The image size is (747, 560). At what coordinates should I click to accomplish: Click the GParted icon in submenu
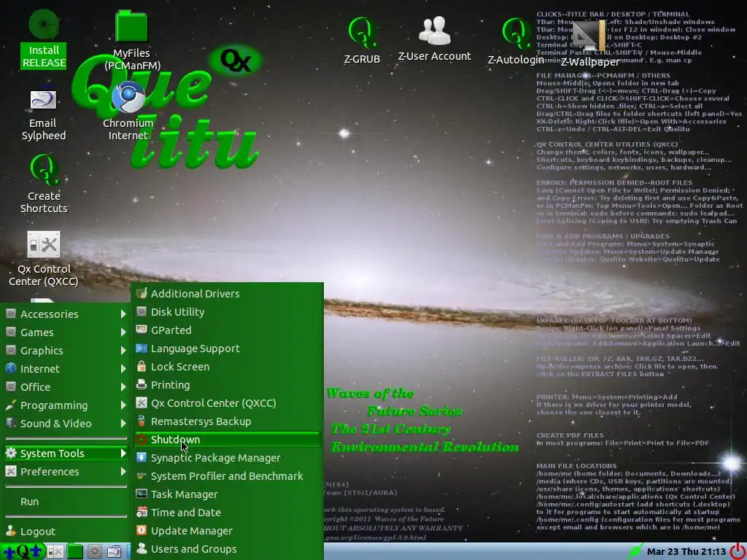[142, 330]
